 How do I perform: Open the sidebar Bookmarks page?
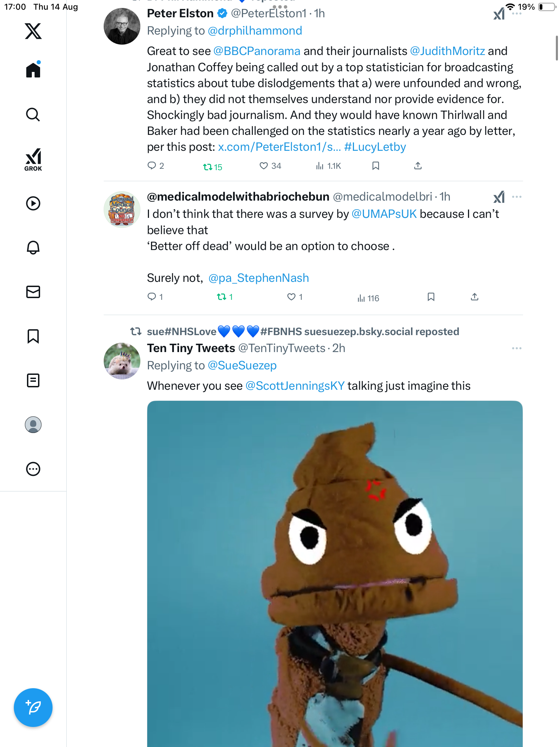[33, 336]
